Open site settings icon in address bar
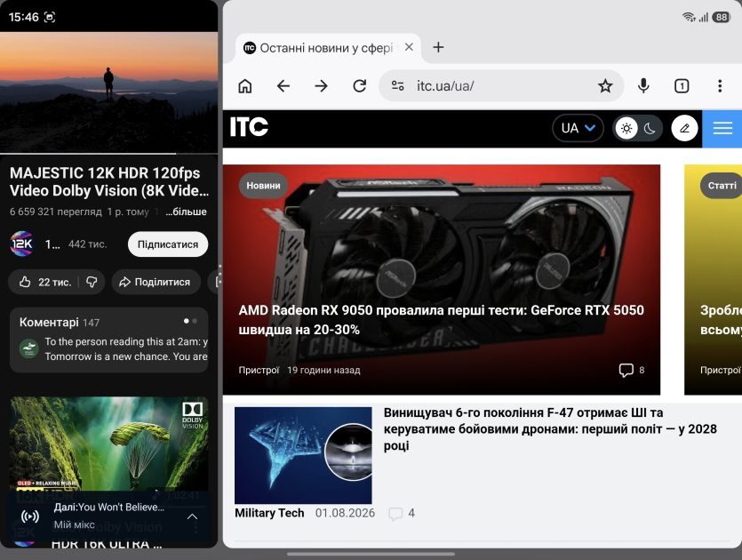The image size is (742, 560). (397, 86)
